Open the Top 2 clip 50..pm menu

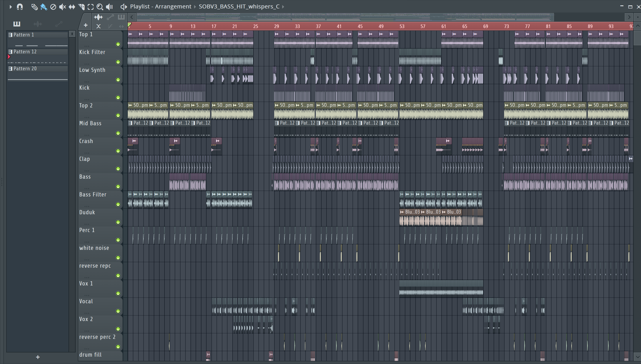tap(130, 105)
